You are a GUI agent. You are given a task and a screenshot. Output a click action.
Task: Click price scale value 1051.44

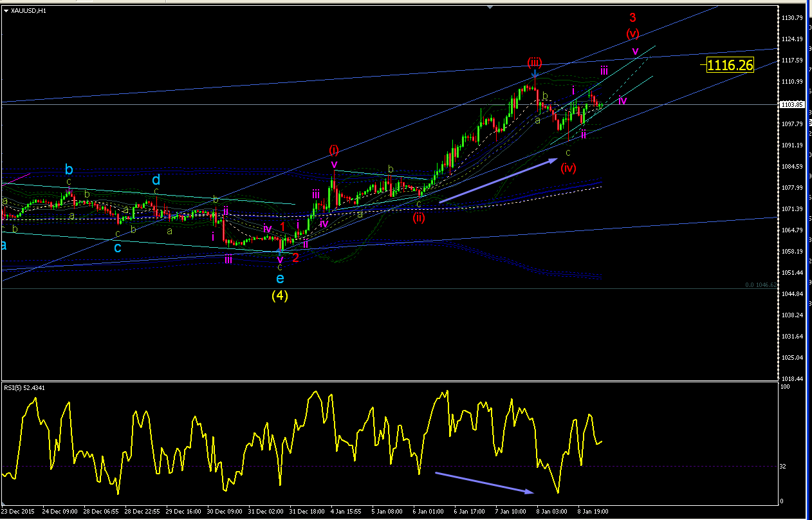point(792,273)
